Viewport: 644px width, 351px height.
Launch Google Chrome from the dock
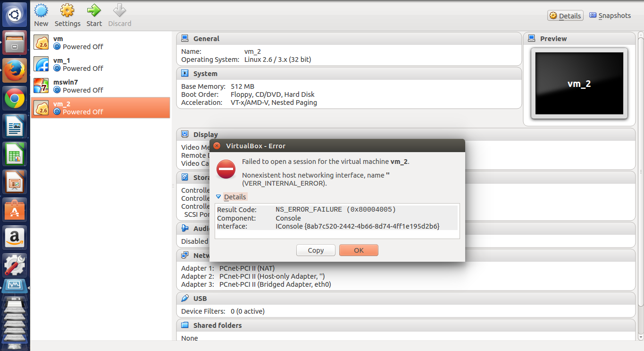tap(15, 99)
